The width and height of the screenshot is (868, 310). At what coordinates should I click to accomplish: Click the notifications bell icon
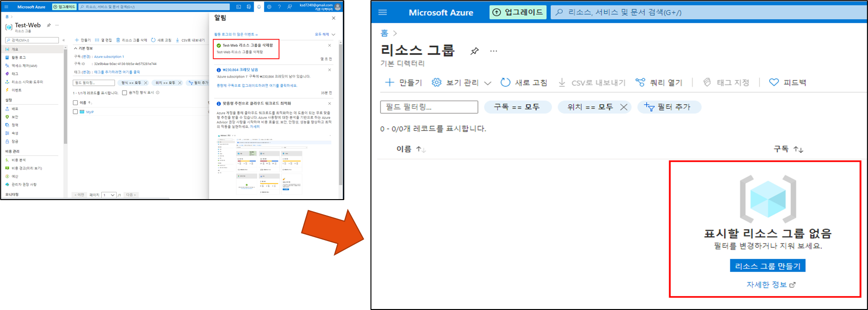[x=259, y=7]
